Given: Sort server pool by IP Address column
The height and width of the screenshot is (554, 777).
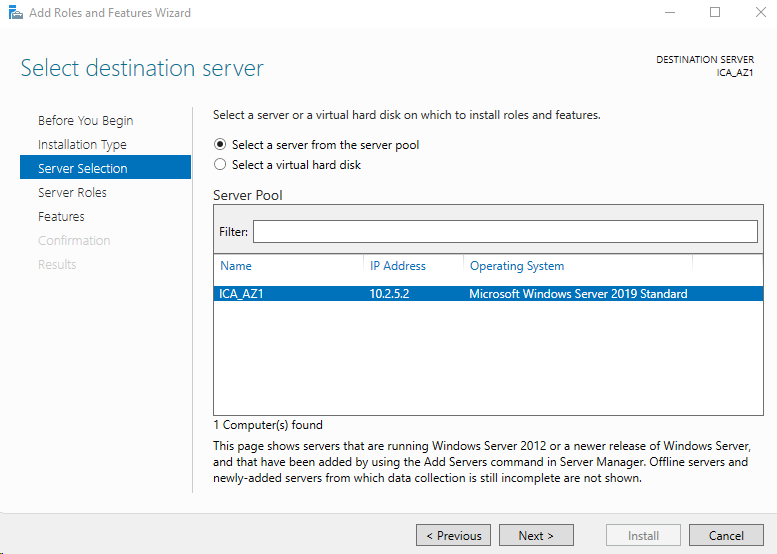Looking at the screenshot, I should 397,266.
